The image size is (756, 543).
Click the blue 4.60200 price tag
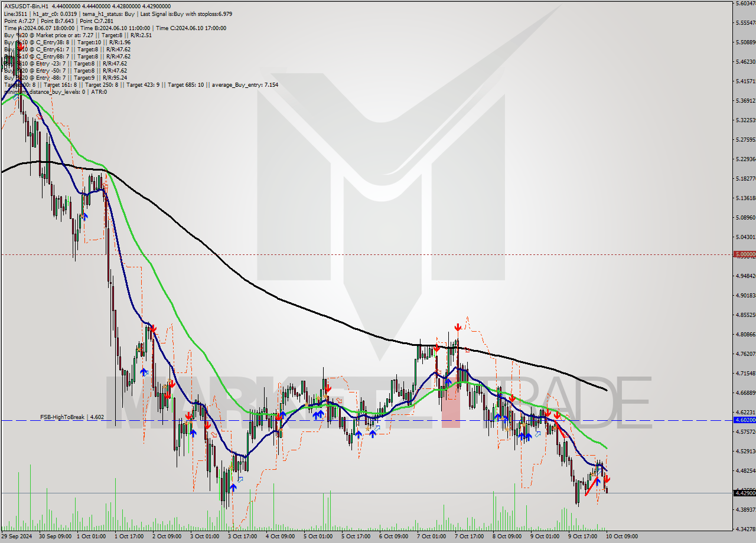(744, 420)
